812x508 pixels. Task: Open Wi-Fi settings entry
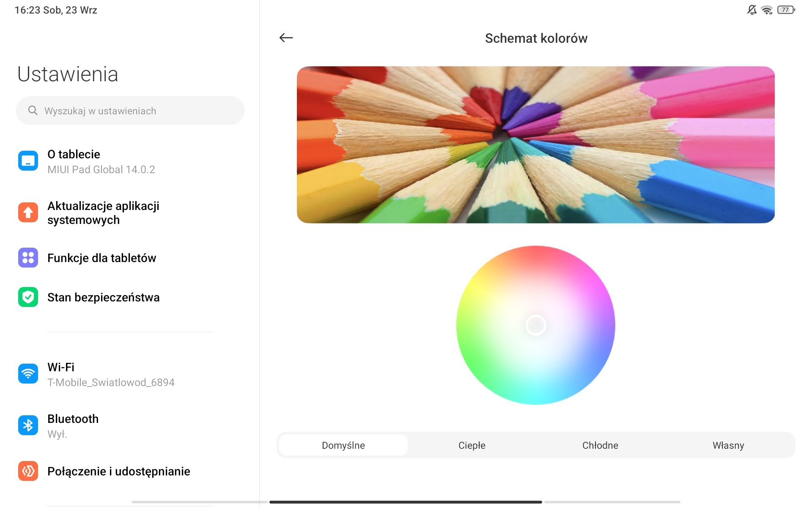130,374
